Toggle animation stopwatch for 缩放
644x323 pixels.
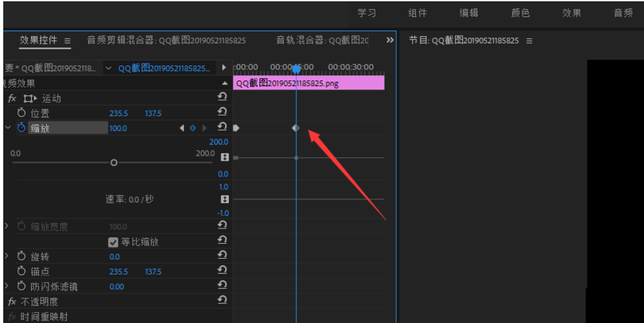point(21,128)
